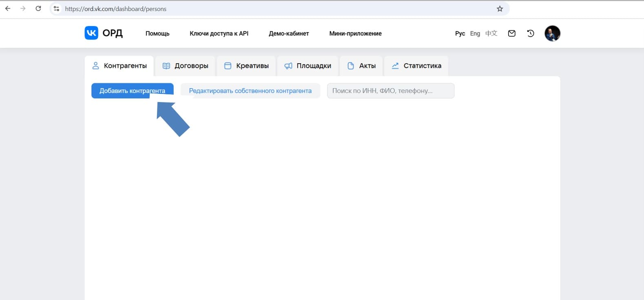Focus the search by ИНН, ФИО field
Screen dimensions: 644x300
point(390,91)
